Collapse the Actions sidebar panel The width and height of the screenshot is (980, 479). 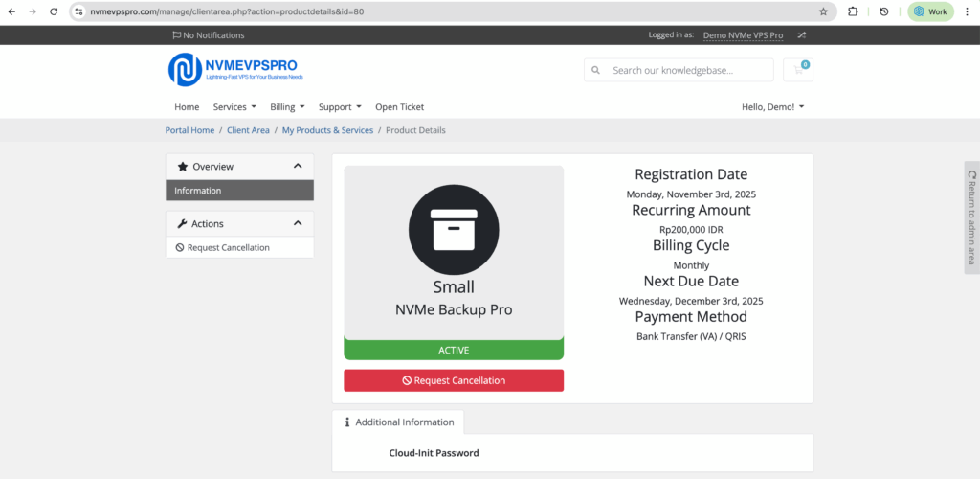click(298, 223)
